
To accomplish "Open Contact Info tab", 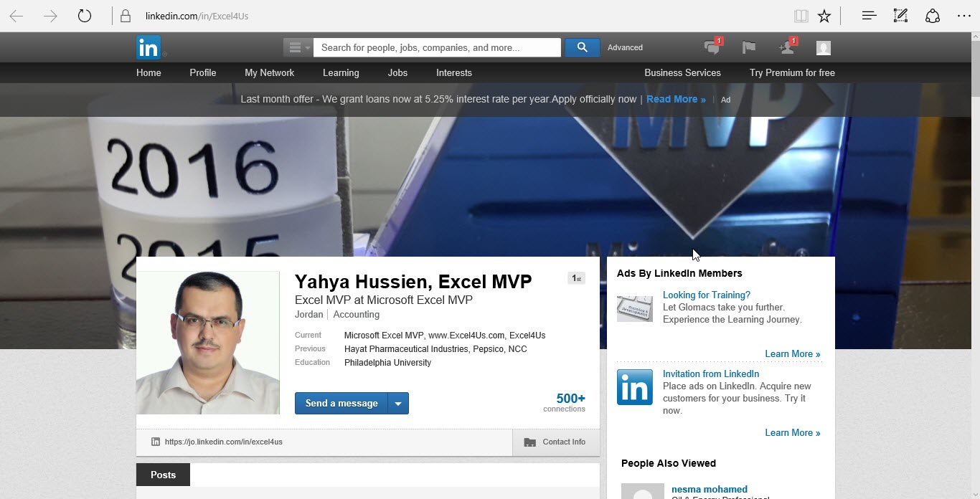I will click(556, 442).
